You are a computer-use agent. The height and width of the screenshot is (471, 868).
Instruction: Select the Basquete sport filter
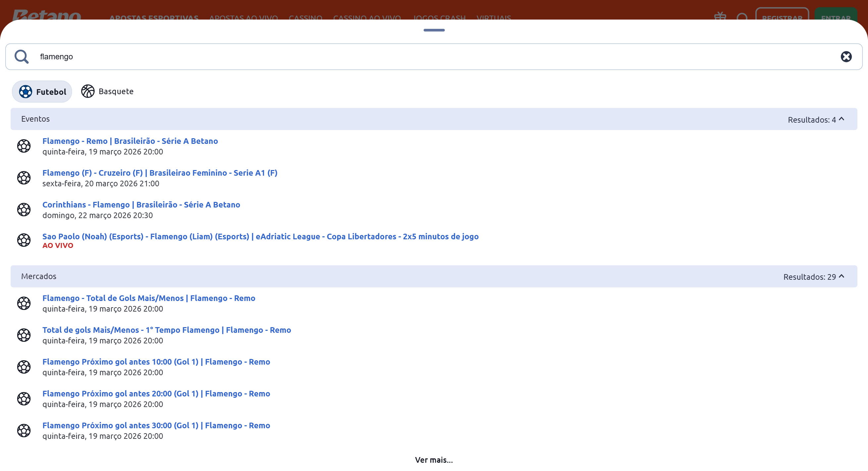click(x=107, y=91)
